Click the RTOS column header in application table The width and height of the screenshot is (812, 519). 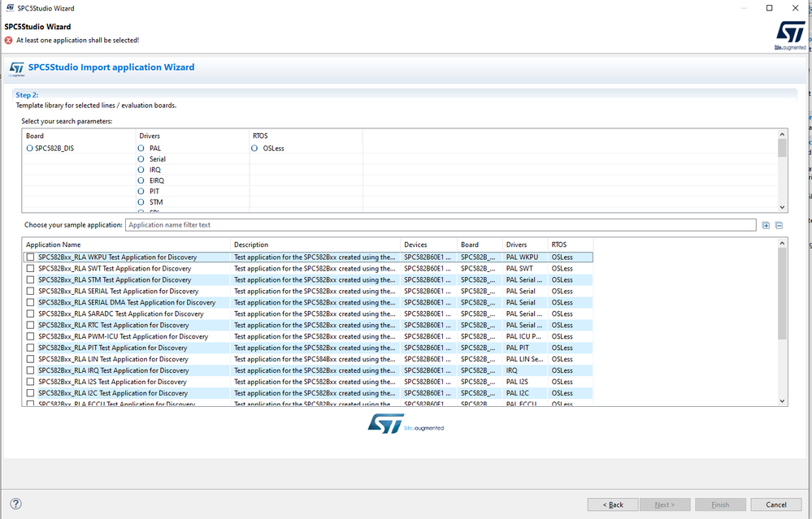[571, 244]
